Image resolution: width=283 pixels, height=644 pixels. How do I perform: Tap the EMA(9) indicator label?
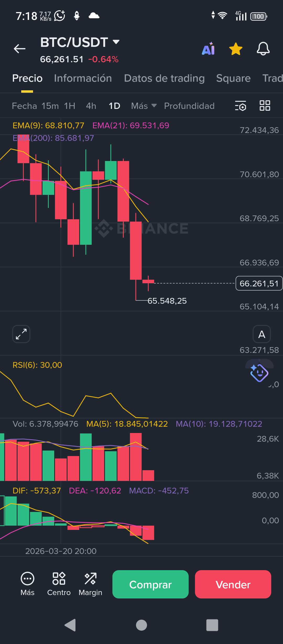tap(48, 125)
